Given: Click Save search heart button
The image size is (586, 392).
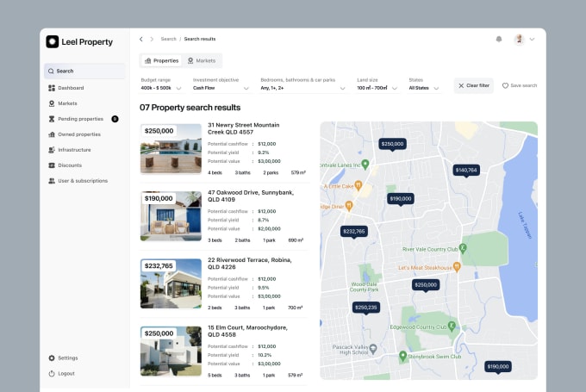Looking at the screenshot, I should coord(520,85).
